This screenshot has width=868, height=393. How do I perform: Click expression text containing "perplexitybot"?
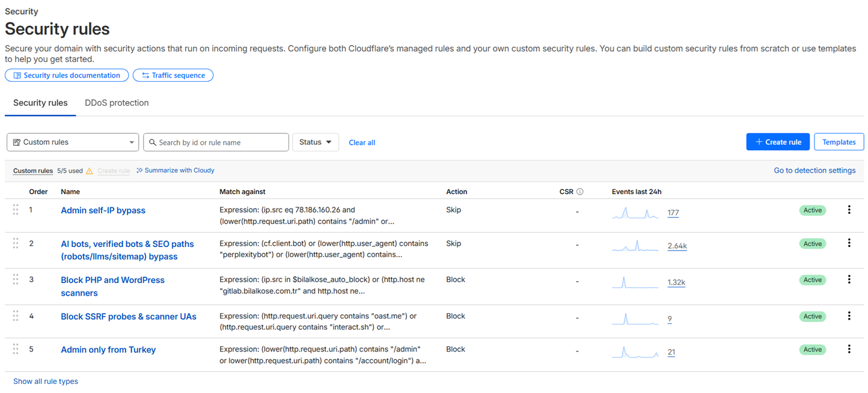pos(324,249)
